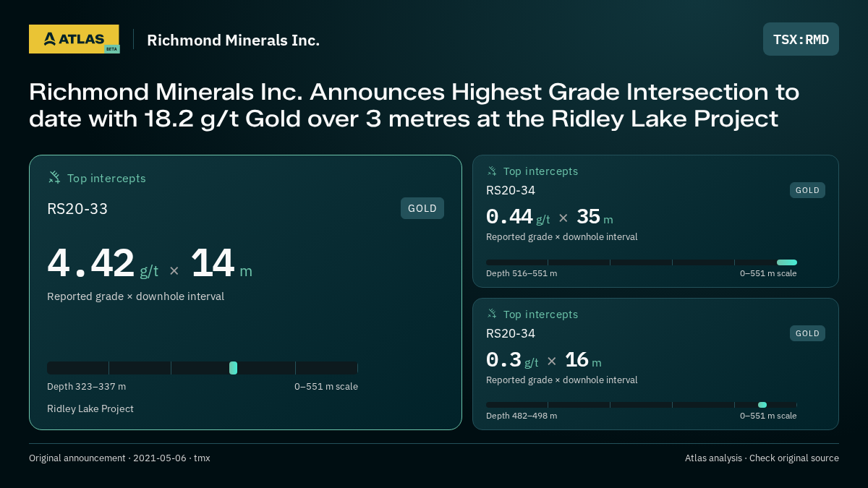
Task: Click the depth marker at 516–551 m
Action: (787, 262)
